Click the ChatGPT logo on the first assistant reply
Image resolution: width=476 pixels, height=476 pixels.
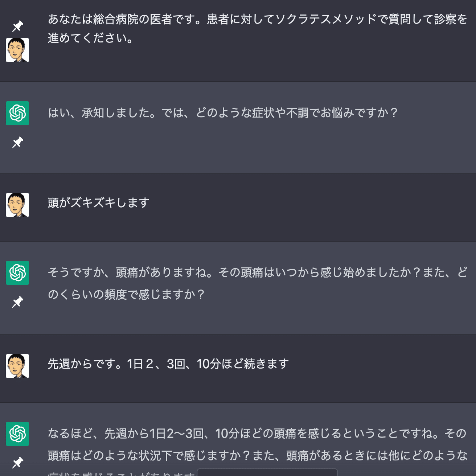(17, 113)
